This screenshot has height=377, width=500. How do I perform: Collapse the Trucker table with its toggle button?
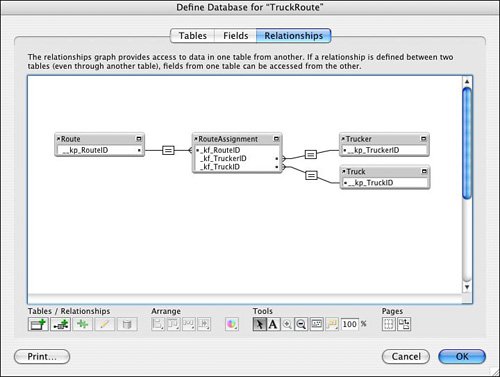[424, 139]
